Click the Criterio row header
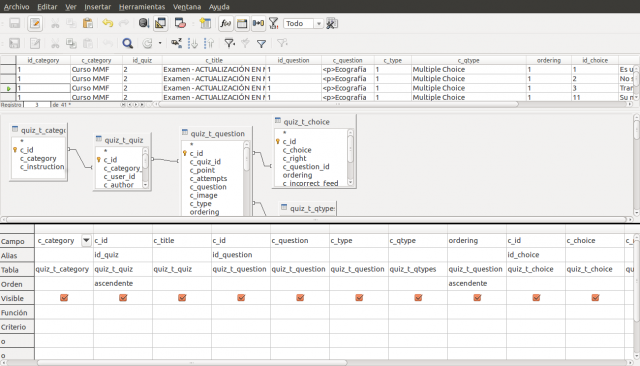The width and height of the screenshot is (640, 366). point(17,327)
